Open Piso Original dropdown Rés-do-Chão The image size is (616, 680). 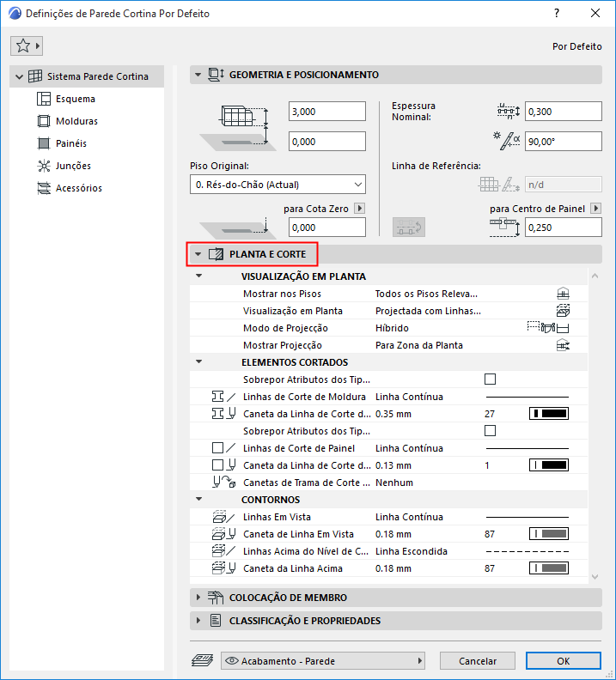click(x=278, y=185)
